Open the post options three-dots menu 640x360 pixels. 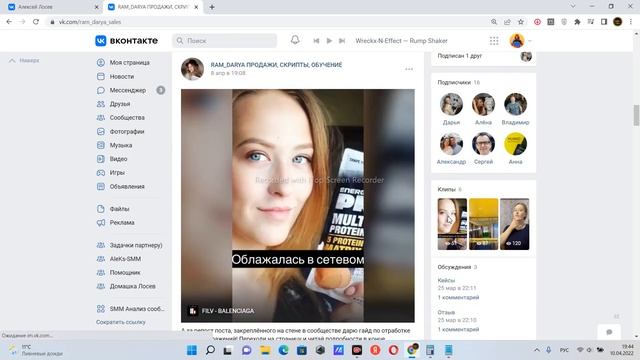click(409, 69)
